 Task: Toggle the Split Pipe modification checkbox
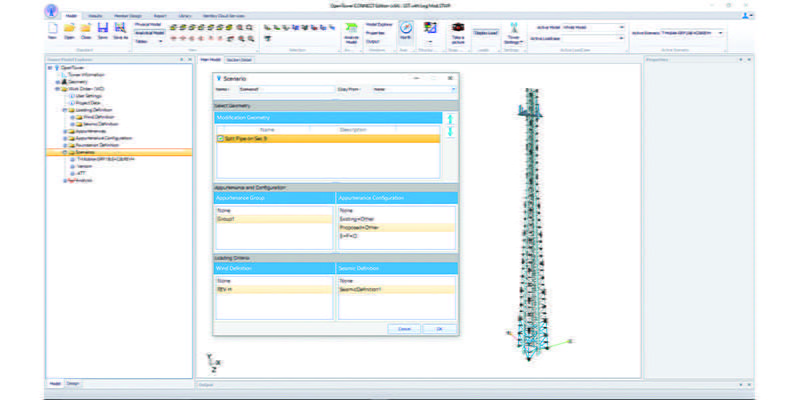[x=220, y=137]
